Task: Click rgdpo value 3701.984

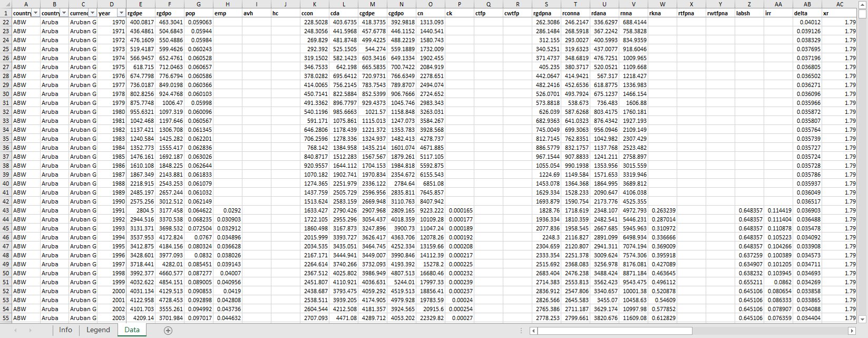Action: tap(170, 318)
